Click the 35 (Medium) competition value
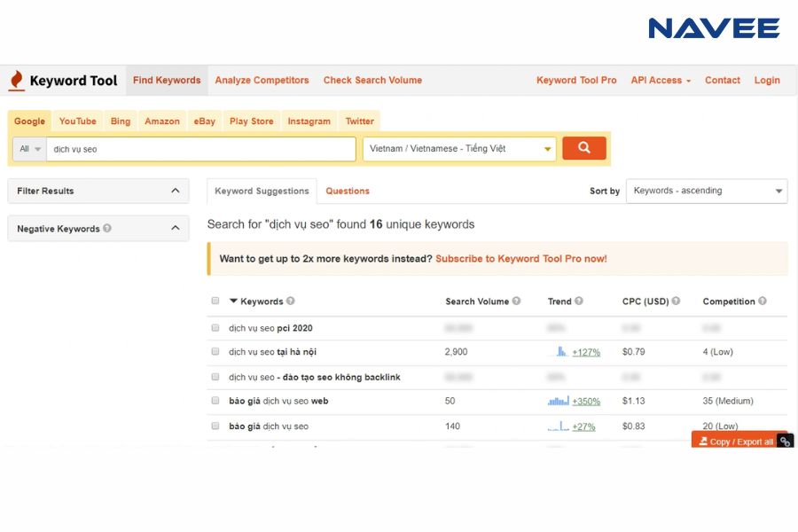 coord(728,401)
